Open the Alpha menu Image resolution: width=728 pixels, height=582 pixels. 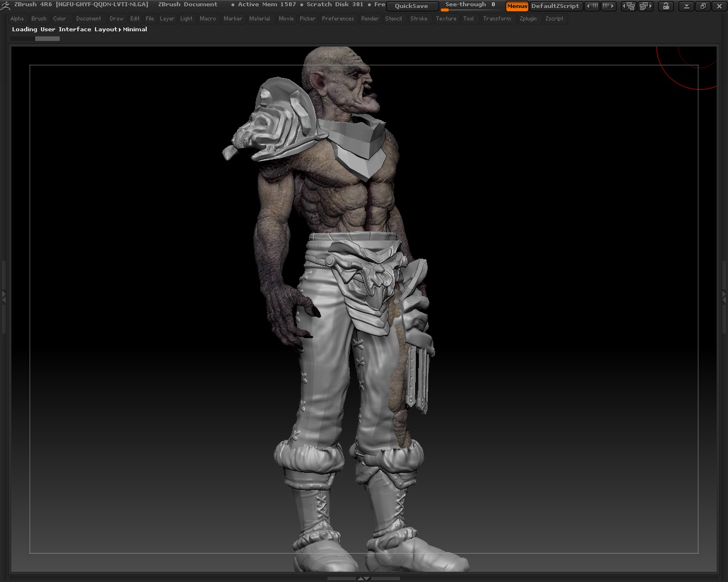[x=17, y=19]
